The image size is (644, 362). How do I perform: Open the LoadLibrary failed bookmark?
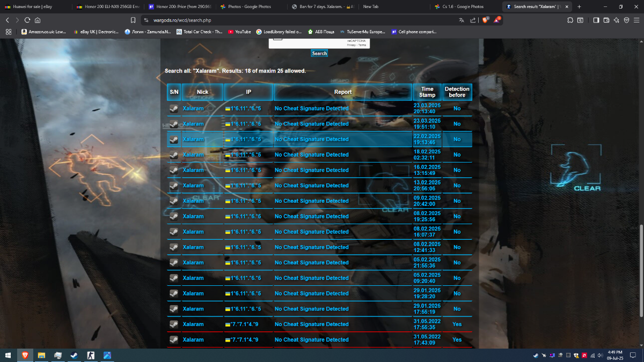point(279,32)
